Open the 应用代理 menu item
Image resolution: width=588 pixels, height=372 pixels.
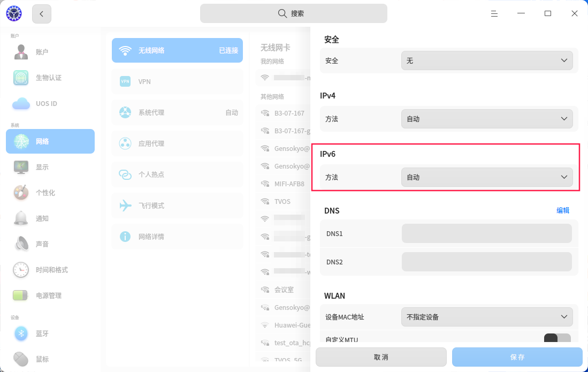[x=178, y=143]
